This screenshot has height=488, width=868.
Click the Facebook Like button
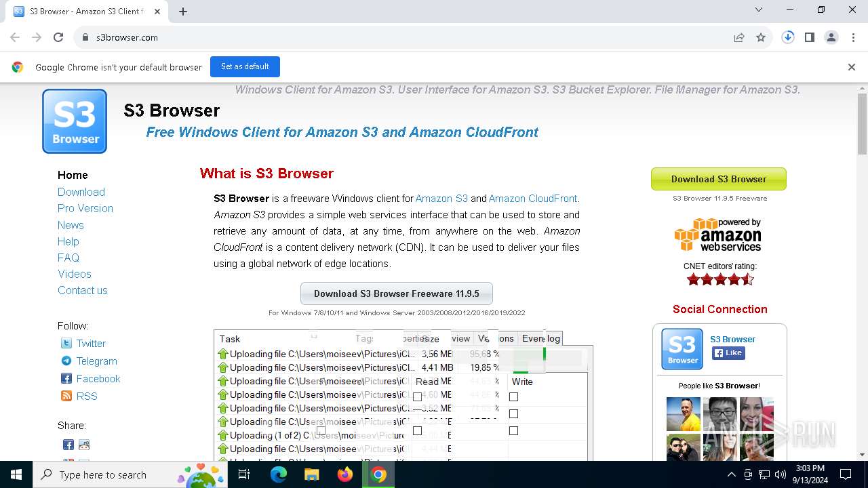pyautogui.click(x=728, y=353)
